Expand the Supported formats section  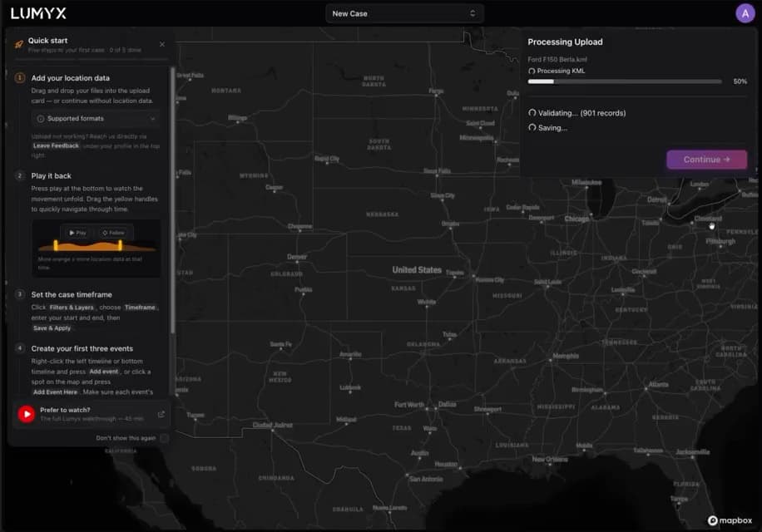click(x=96, y=118)
